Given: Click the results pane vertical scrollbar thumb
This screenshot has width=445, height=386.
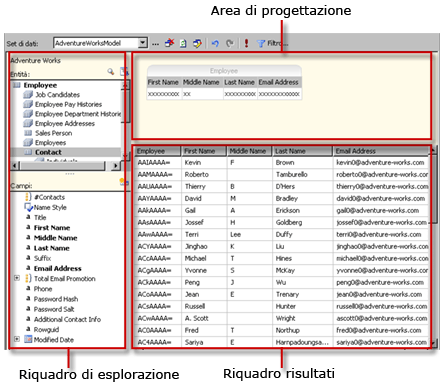Looking at the screenshot, I should [433, 189].
